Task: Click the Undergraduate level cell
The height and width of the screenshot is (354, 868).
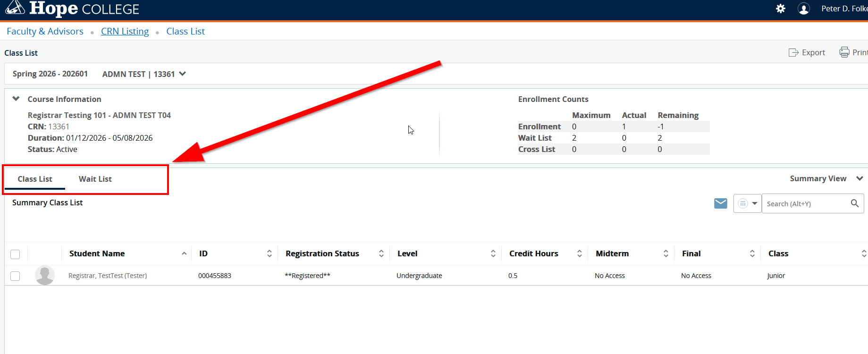Action: tap(419, 276)
